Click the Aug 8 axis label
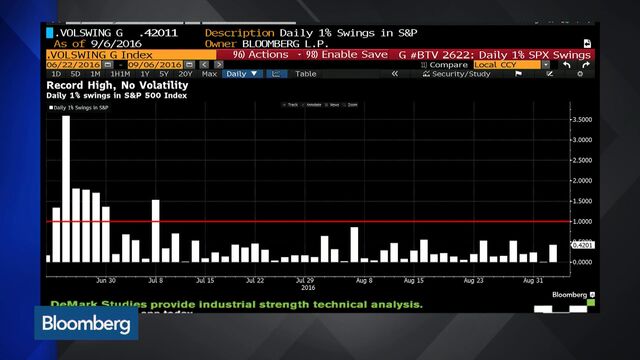The width and height of the screenshot is (640, 360). [364, 281]
